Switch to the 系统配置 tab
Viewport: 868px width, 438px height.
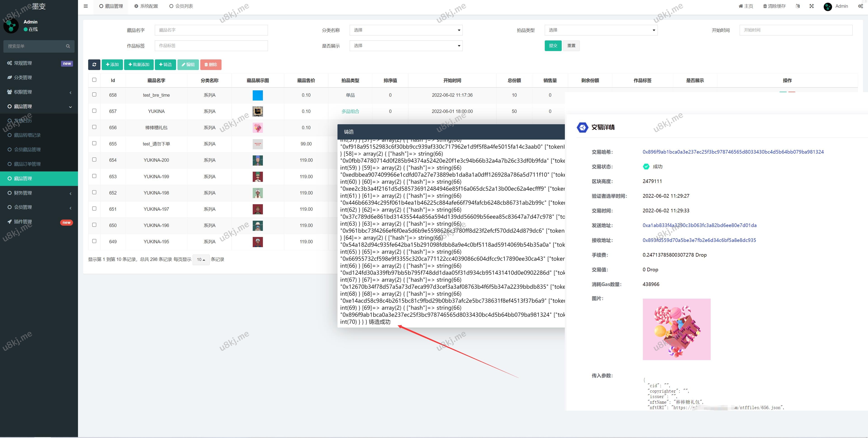146,6
